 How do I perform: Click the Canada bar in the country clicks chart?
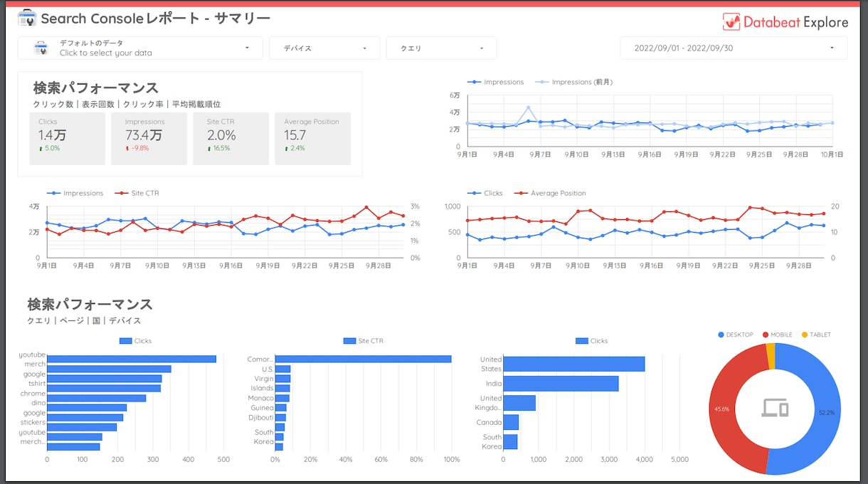[511, 423]
